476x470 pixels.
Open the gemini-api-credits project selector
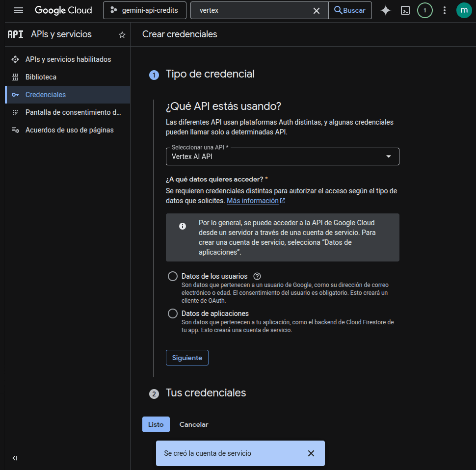coord(144,10)
